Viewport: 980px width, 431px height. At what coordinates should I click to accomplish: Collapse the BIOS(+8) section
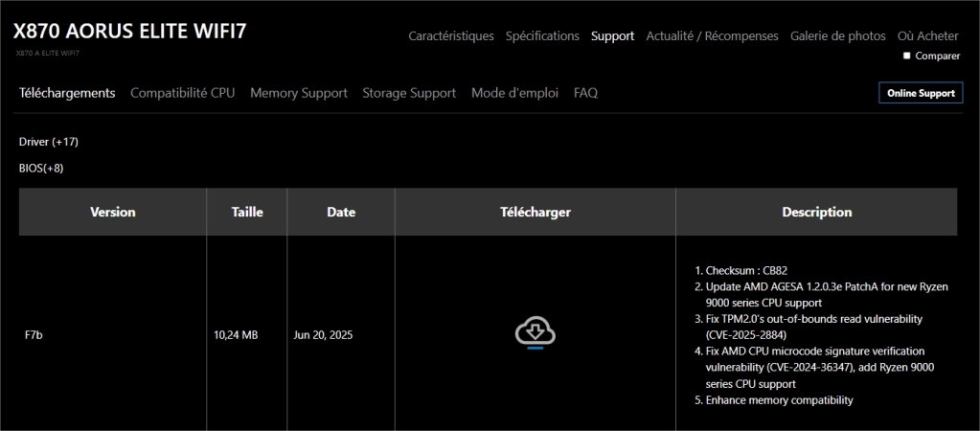tap(41, 168)
